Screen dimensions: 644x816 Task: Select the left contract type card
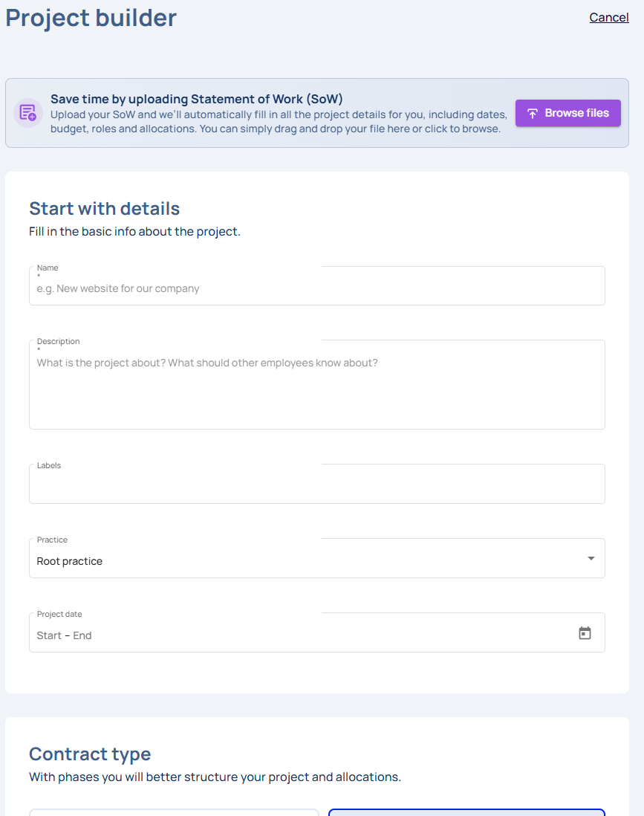click(174, 812)
